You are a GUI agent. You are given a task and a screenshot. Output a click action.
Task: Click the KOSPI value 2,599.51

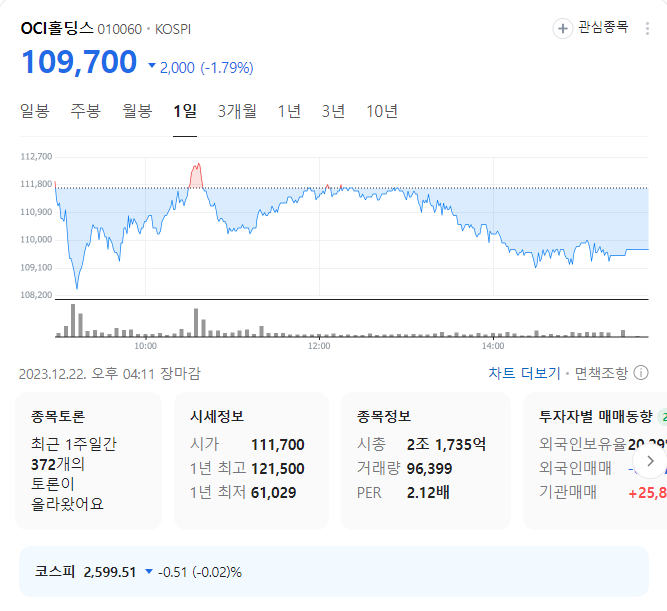click(110, 572)
